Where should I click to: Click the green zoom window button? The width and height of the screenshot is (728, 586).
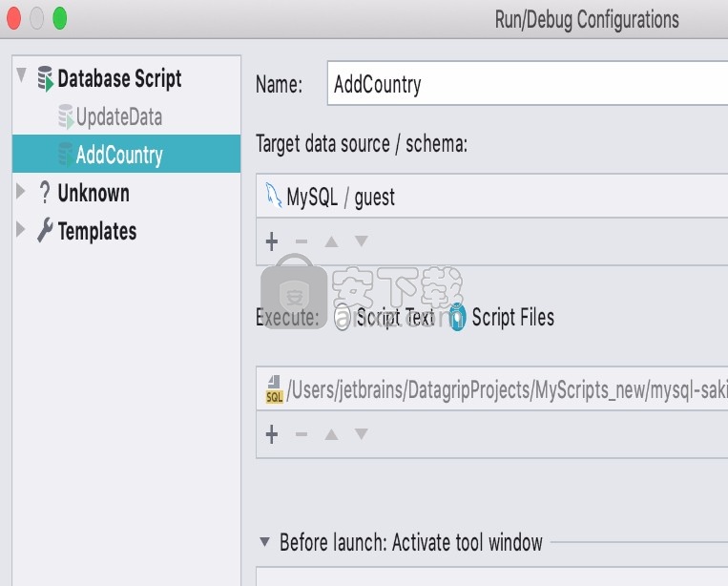(60, 18)
